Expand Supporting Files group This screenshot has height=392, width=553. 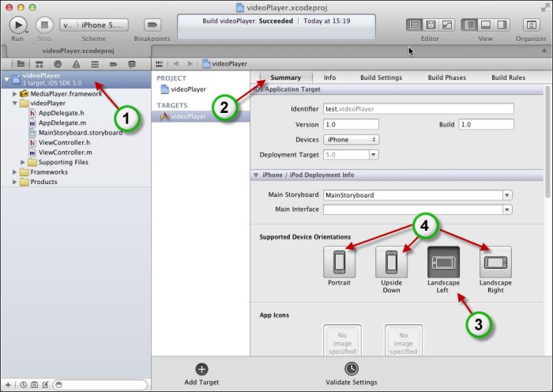(x=23, y=162)
